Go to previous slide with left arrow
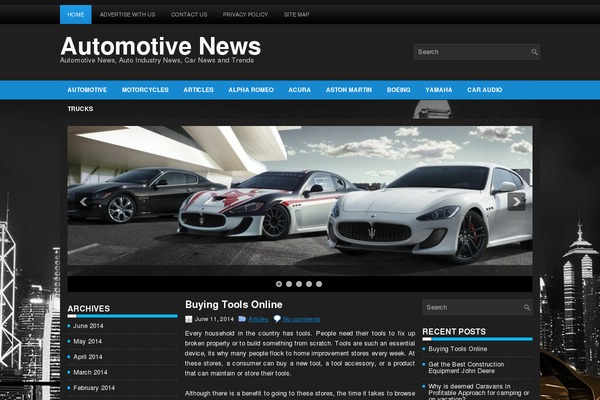Image resolution: width=600 pixels, height=400 pixels. pyautogui.click(x=83, y=202)
